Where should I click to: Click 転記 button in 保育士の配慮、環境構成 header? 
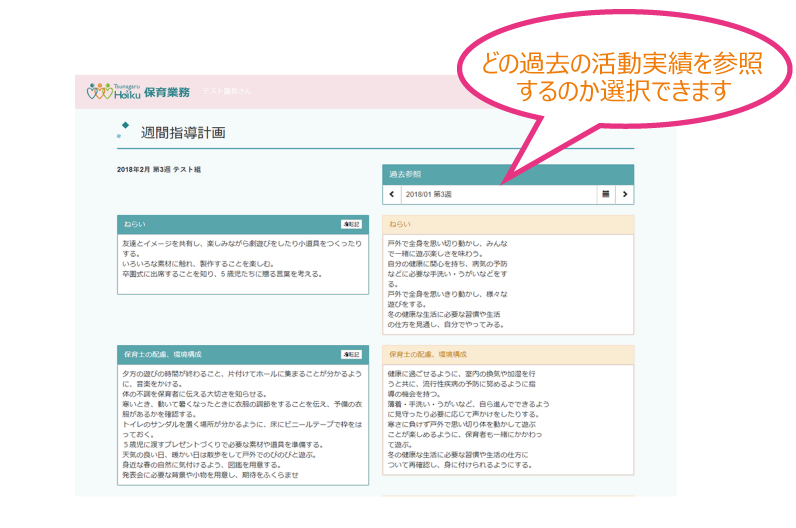[x=350, y=354]
